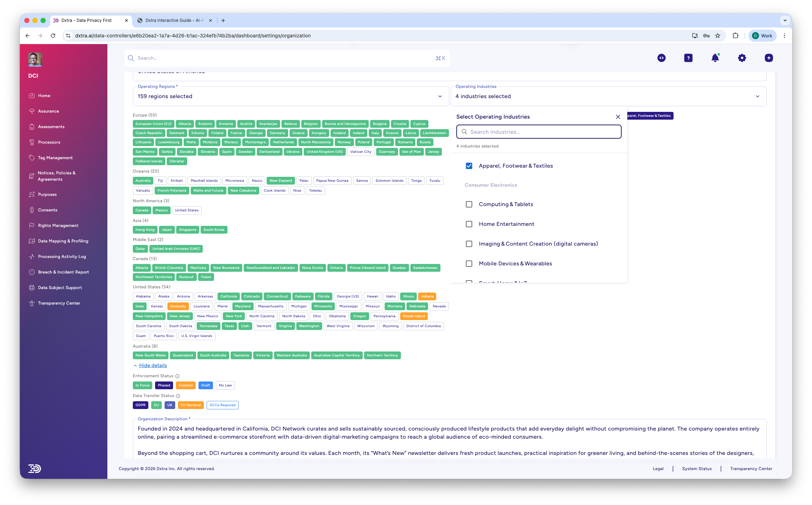The width and height of the screenshot is (812, 505).
Task: Open the settings gear in the top bar
Action: click(x=742, y=58)
